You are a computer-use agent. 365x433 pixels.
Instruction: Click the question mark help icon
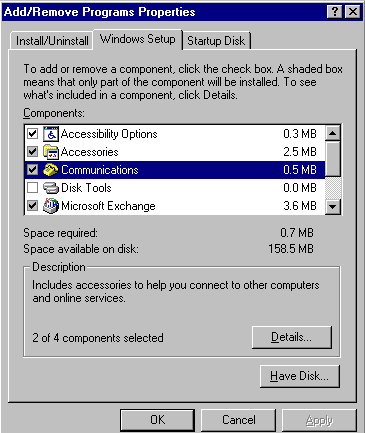pyautogui.click(x=335, y=12)
